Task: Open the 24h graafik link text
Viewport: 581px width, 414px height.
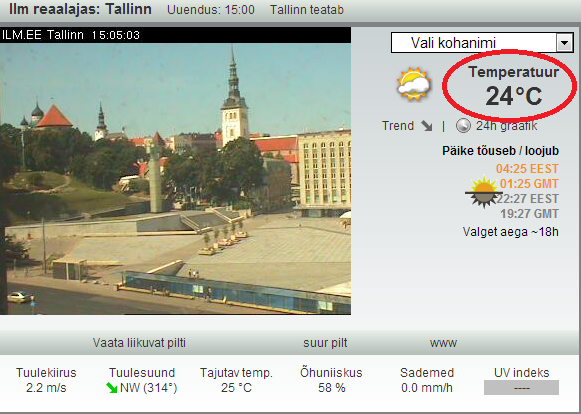Action: [x=506, y=126]
